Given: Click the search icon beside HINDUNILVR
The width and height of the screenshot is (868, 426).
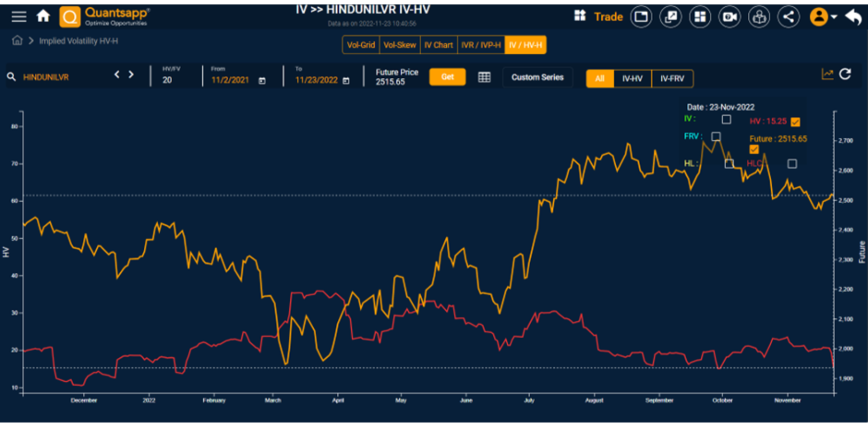Looking at the screenshot, I should coord(11,76).
